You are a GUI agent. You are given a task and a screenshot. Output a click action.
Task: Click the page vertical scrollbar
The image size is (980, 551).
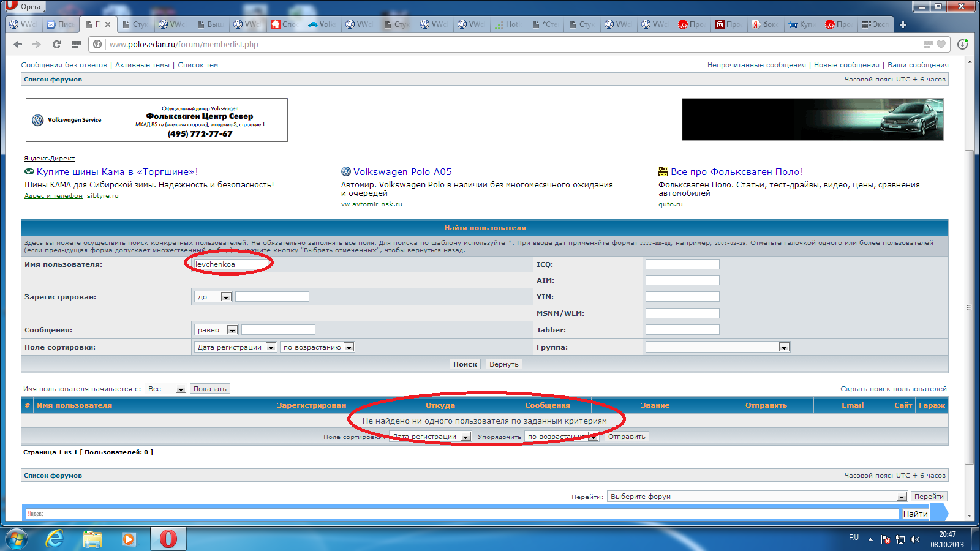[969, 306]
